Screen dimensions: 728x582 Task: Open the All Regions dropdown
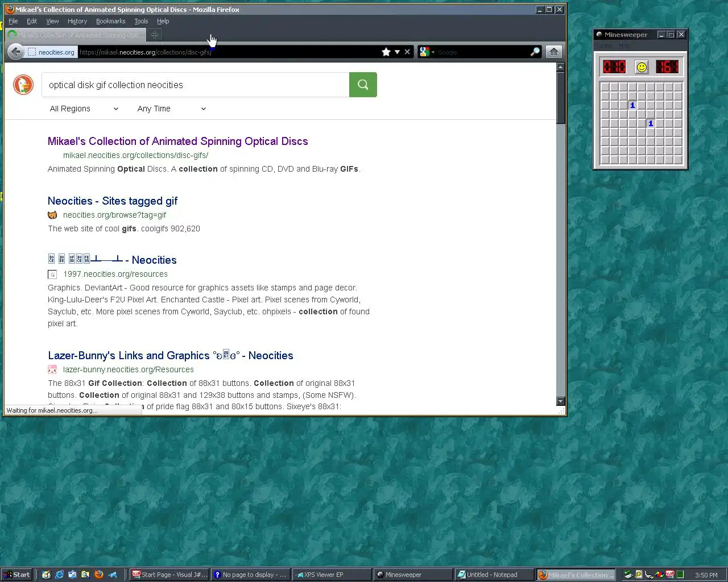tap(84, 109)
